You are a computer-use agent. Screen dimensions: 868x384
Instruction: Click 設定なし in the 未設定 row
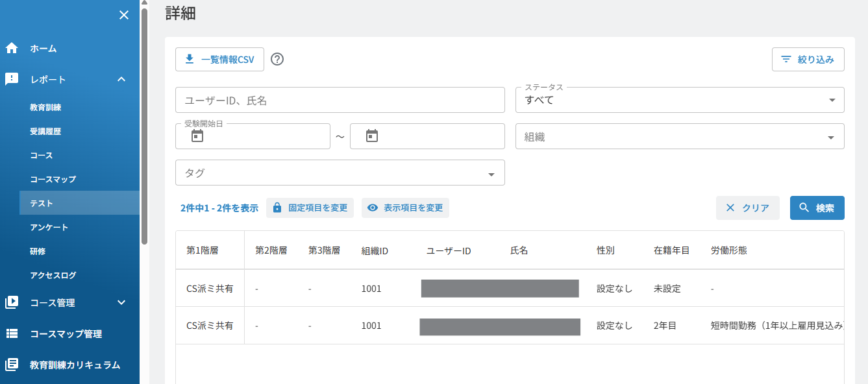click(614, 289)
